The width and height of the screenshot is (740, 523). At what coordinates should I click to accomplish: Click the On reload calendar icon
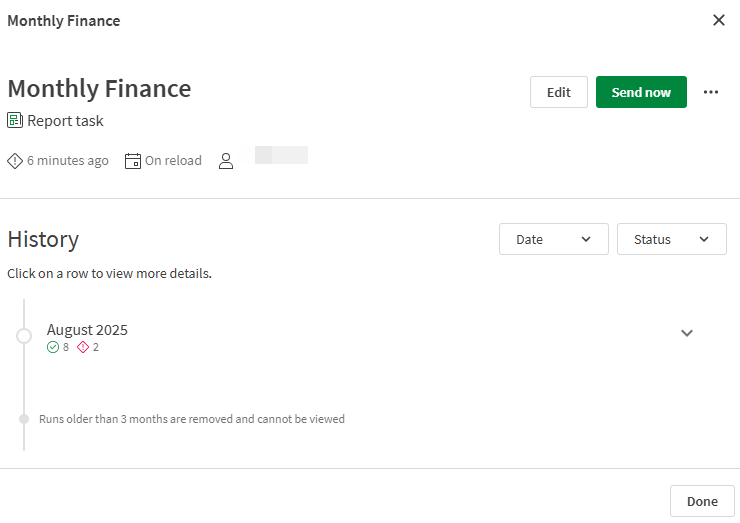[133, 161]
